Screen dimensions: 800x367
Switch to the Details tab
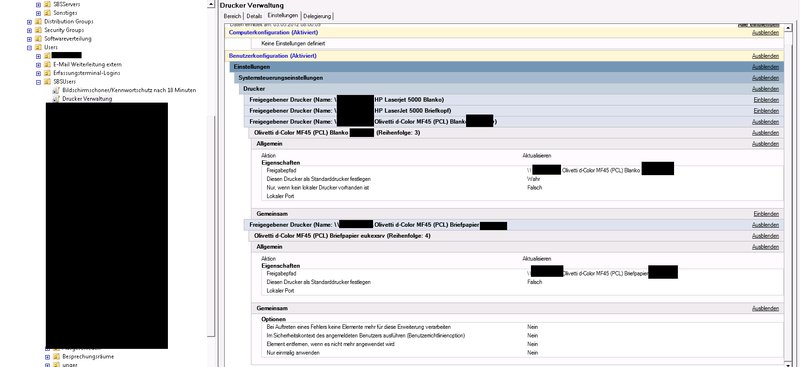coord(254,16)
